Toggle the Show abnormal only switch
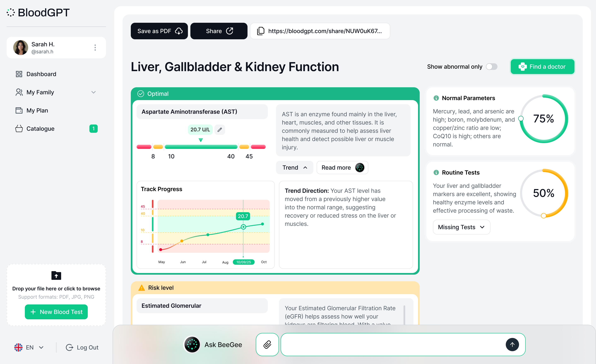 pos(492,67)
